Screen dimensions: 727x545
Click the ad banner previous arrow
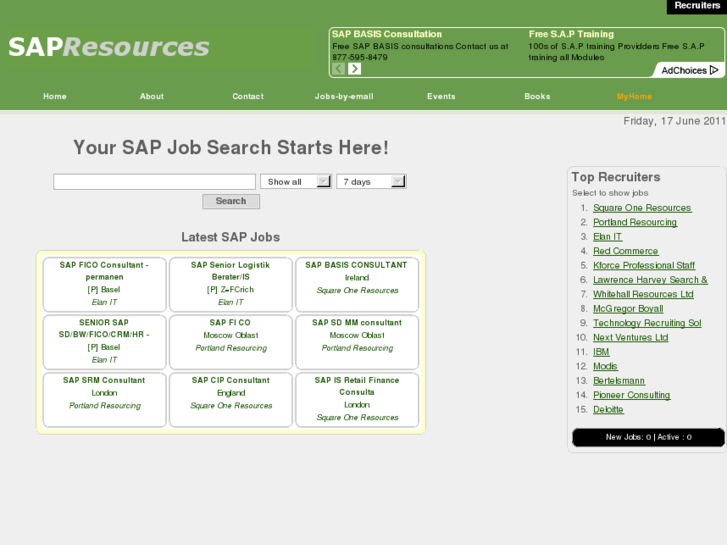click(x=338, y=69)
